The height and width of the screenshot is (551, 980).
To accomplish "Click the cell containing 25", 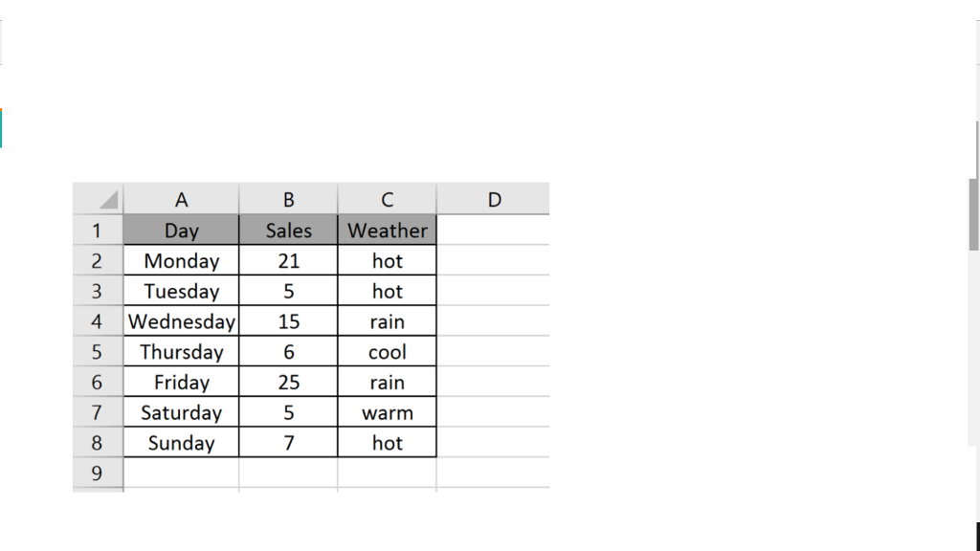I will (x=288, y=382).
